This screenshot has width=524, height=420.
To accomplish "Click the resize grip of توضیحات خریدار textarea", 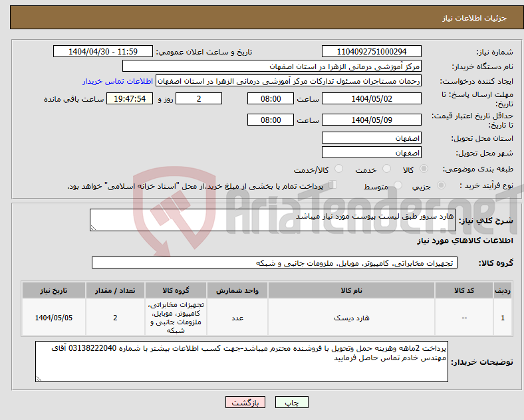I will [39, 379].
